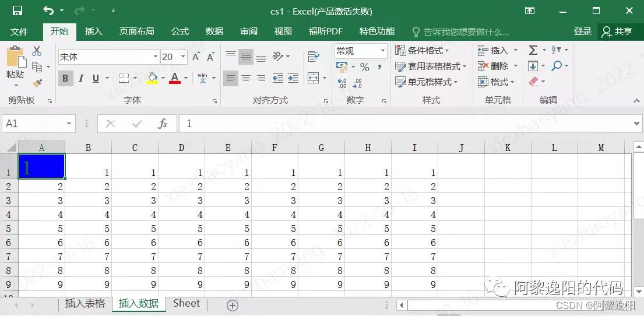Viewport: 644px width, 316px height.
Task: Click the Paste clipboard icon
Action: click(16, 58)
